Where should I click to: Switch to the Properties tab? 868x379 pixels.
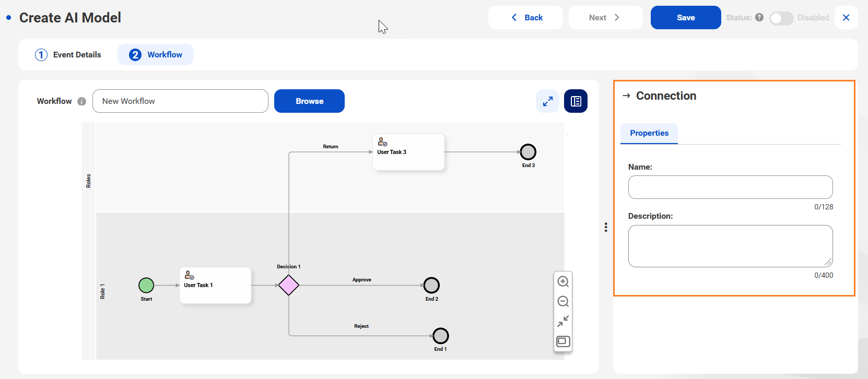649,133
